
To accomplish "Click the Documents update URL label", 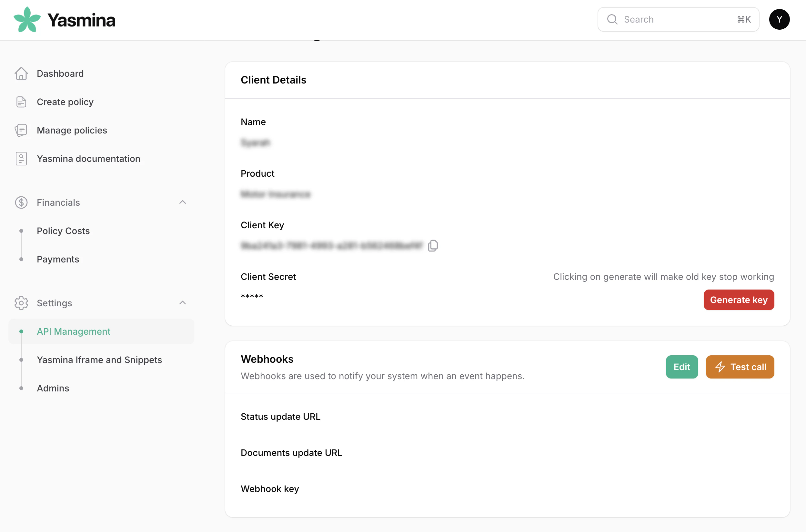I will click(291, 453).
